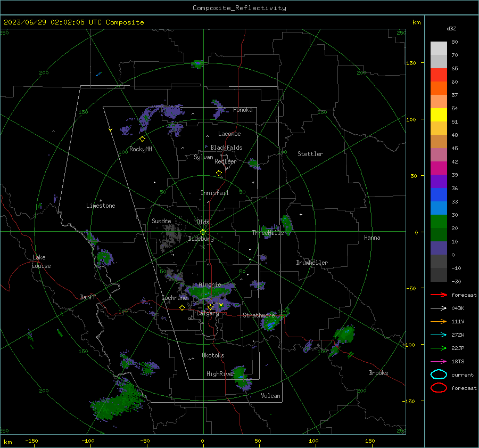Viewport: 479px width, 448px height.
Task: Click the HighRiver label
Action: tap(220, 374)
